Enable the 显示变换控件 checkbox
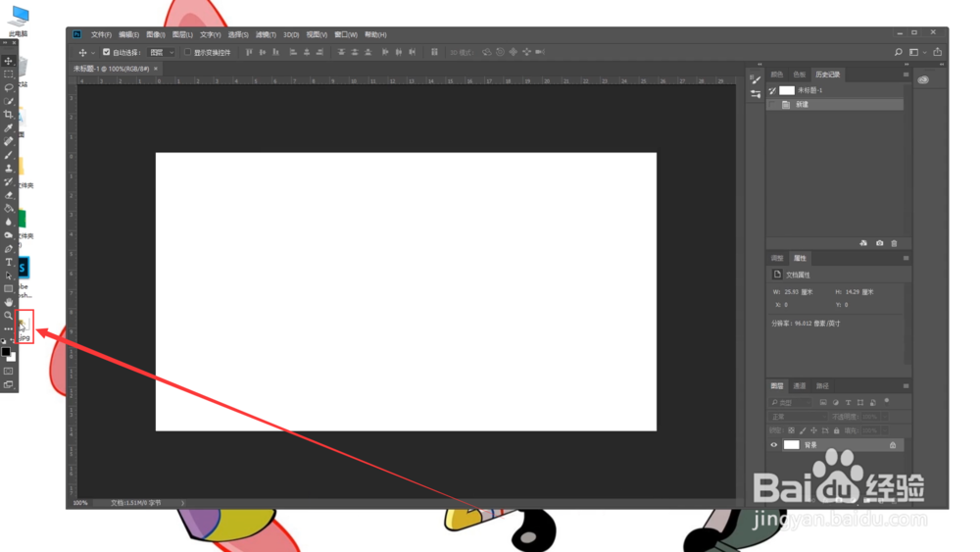Viewport: 980px width, 552px height. [187, 53]
